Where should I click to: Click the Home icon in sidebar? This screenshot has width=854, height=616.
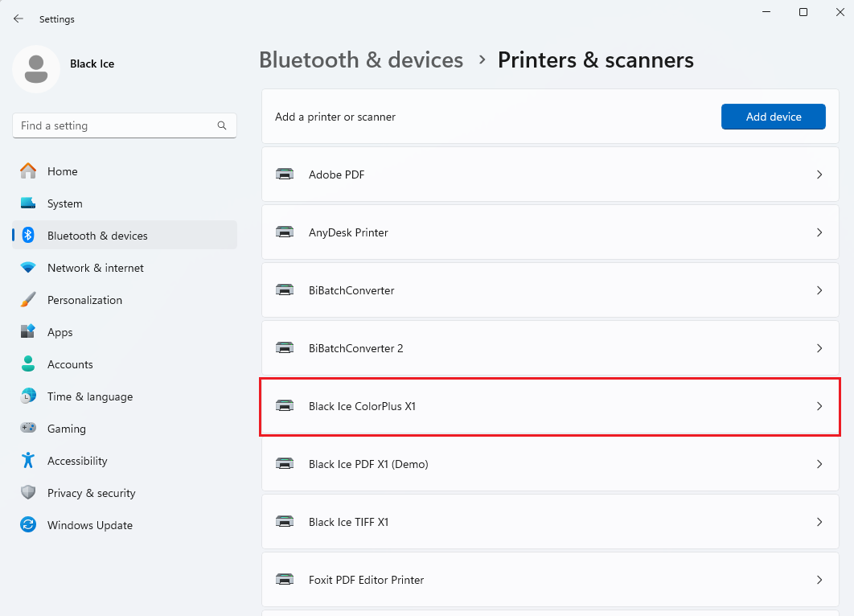click(x=28, y=171)
